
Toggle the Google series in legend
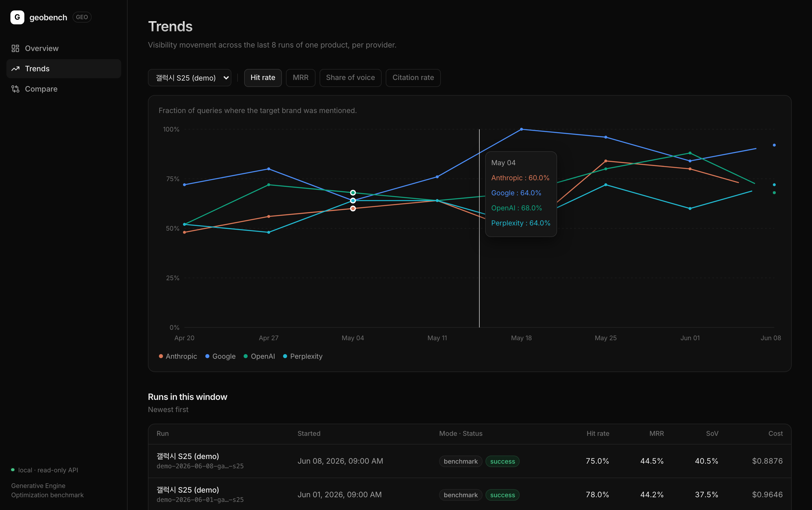220,356
